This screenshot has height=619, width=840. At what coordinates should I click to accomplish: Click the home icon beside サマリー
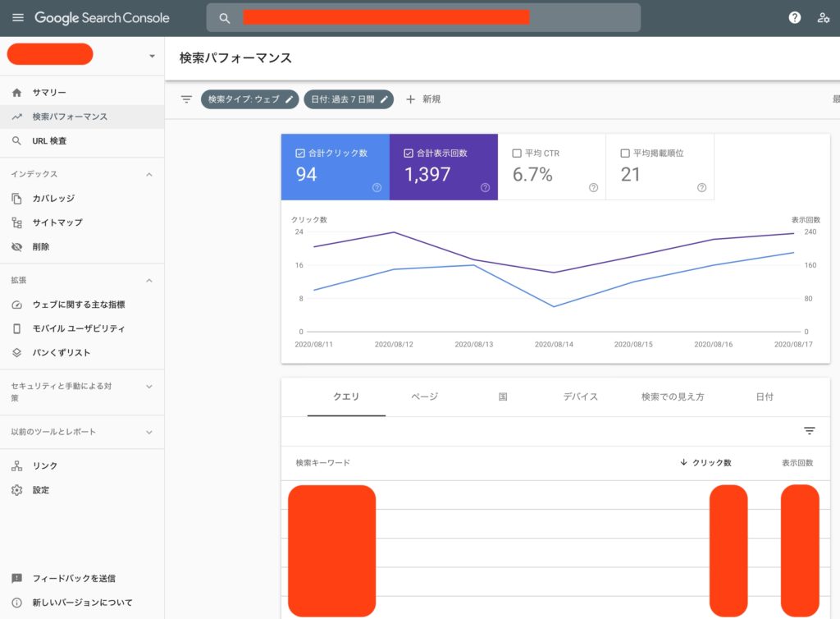pos(16,93)
